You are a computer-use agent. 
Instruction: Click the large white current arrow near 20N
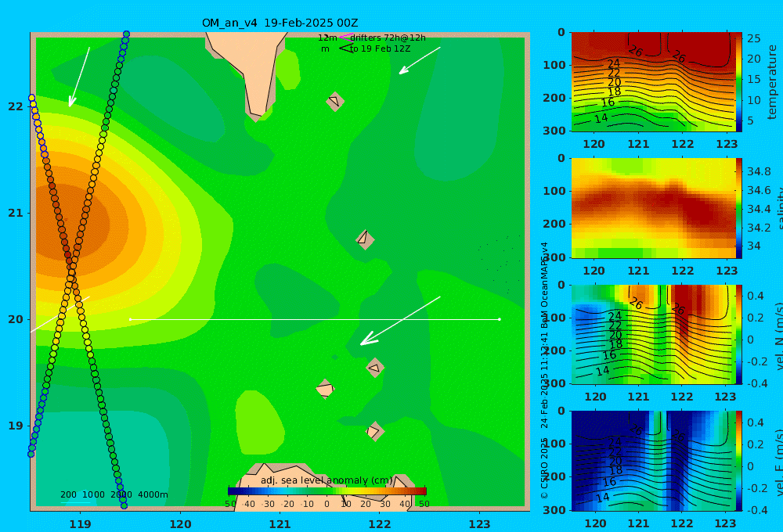(x=400, y=321)
